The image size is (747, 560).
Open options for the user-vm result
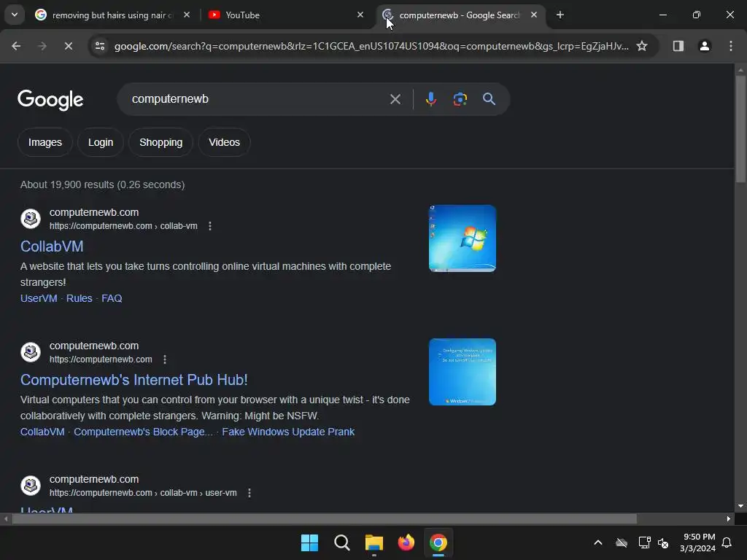[x=249, y=493]
